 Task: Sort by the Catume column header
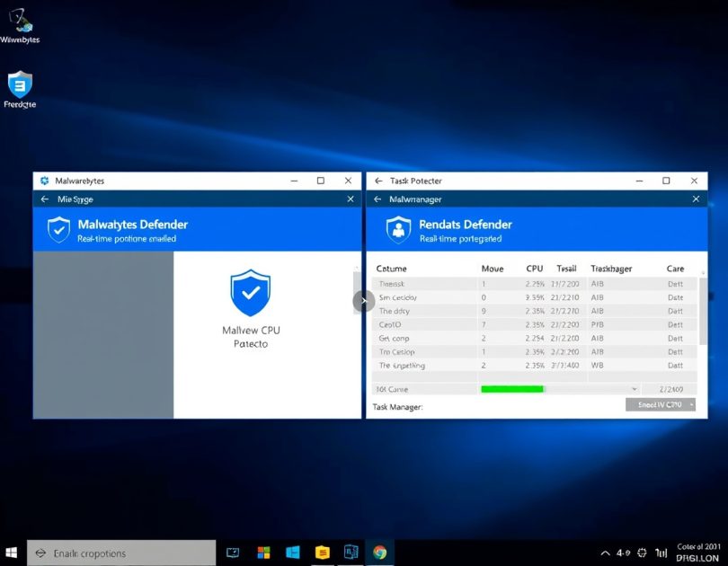pos(391,269)
